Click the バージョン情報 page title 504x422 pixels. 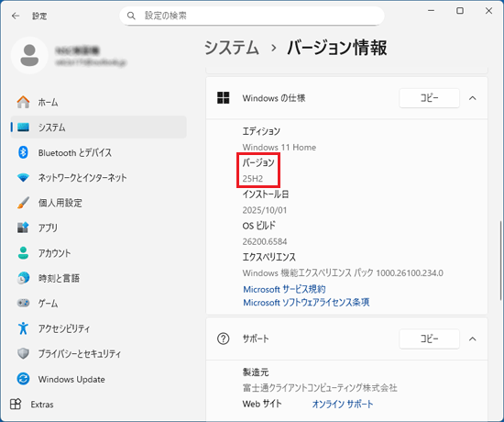[337, 48]
